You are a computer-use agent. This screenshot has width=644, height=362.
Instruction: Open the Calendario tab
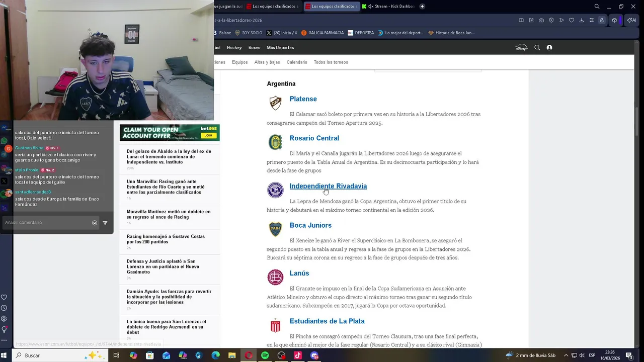297,62
